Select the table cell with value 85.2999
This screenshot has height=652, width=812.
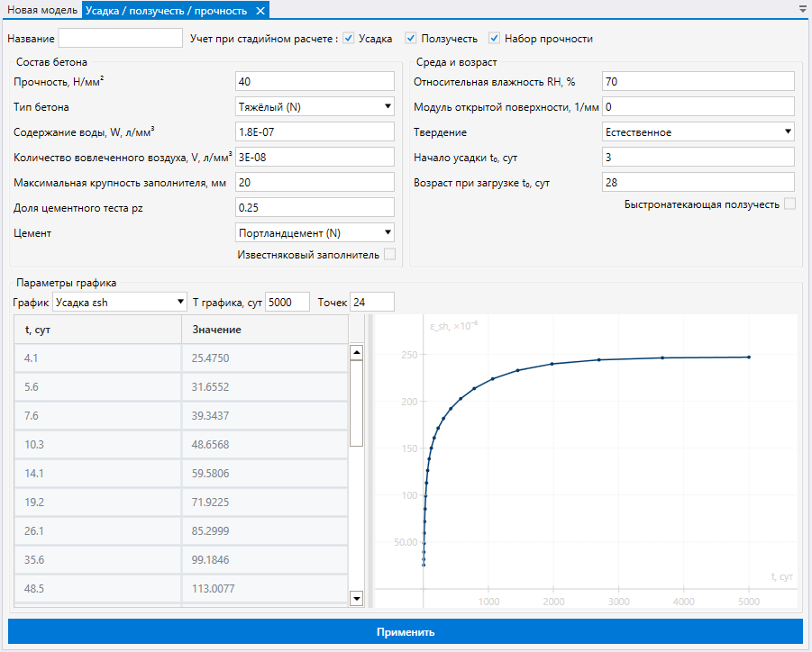point(265,531)
